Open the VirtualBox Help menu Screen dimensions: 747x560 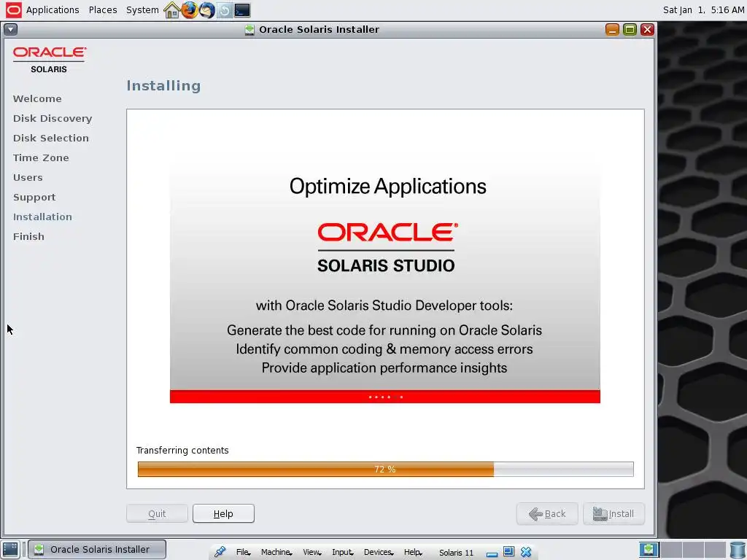click(x=413, y=553)
